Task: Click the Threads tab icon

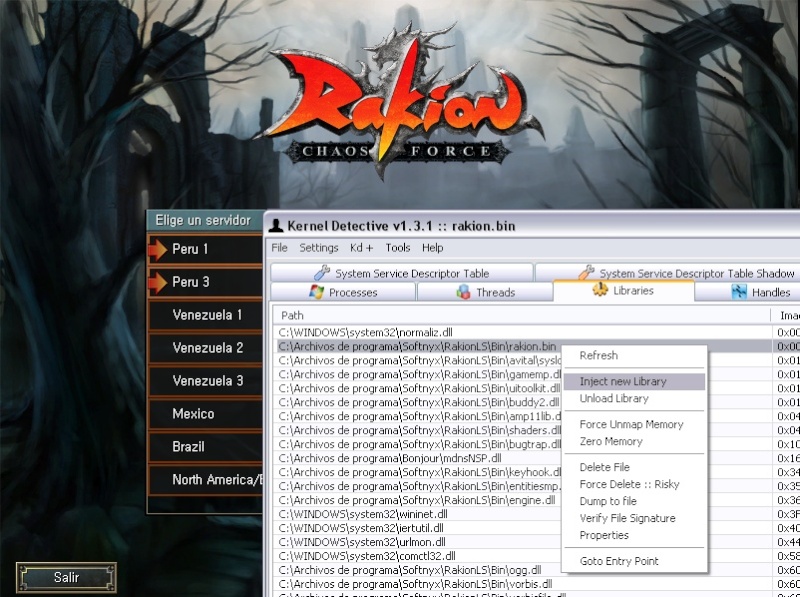Action: point(463,292)
